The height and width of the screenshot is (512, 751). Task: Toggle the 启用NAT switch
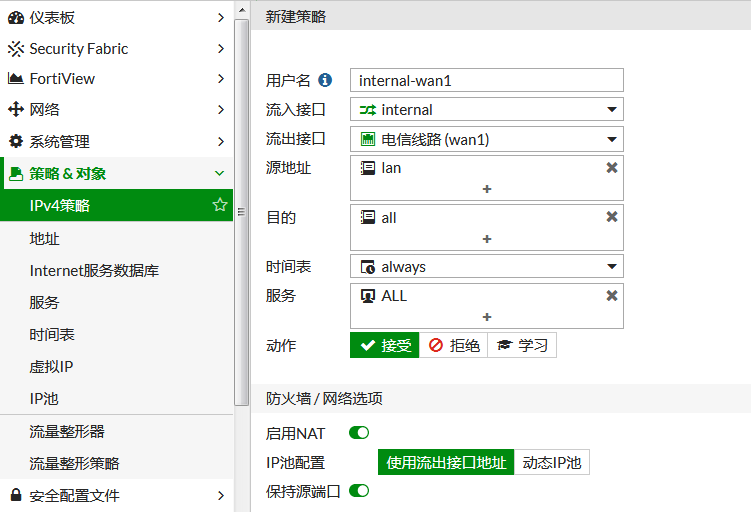click(x=359, y=433)
